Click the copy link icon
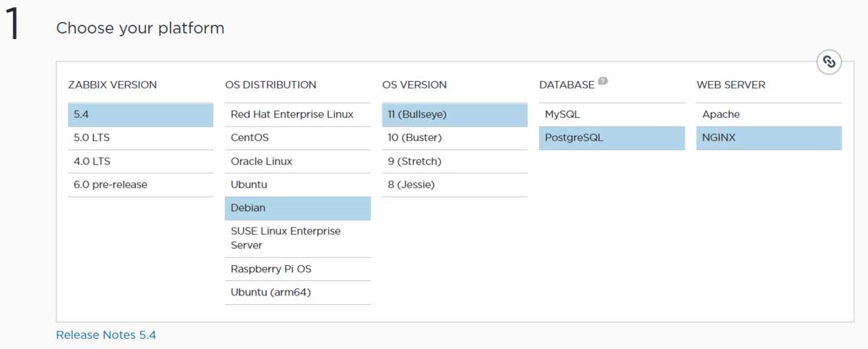868x349 pixels. point(829,62)
